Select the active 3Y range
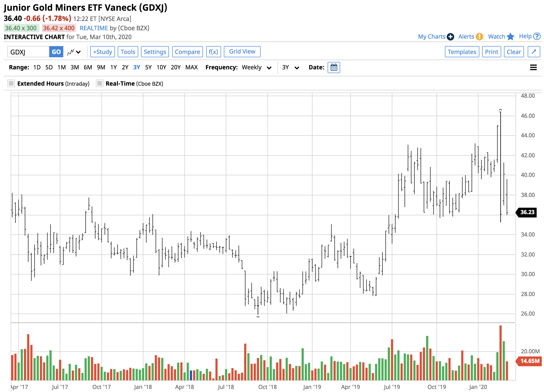This screenshot has height=392, width=544. tap(137, 68)
